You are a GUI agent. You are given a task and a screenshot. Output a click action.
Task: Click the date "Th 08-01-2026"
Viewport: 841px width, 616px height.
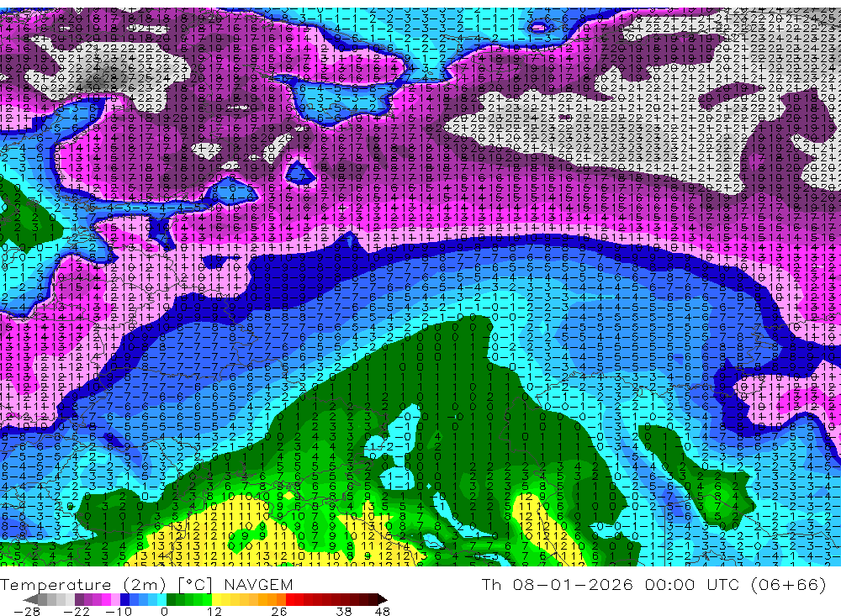pos(558,584)
